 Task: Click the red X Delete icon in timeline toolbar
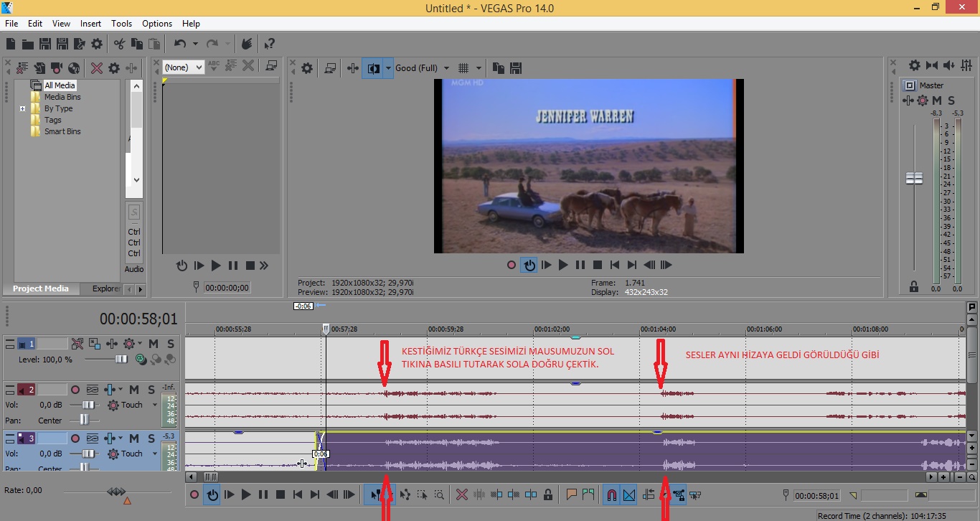[462, 494]
